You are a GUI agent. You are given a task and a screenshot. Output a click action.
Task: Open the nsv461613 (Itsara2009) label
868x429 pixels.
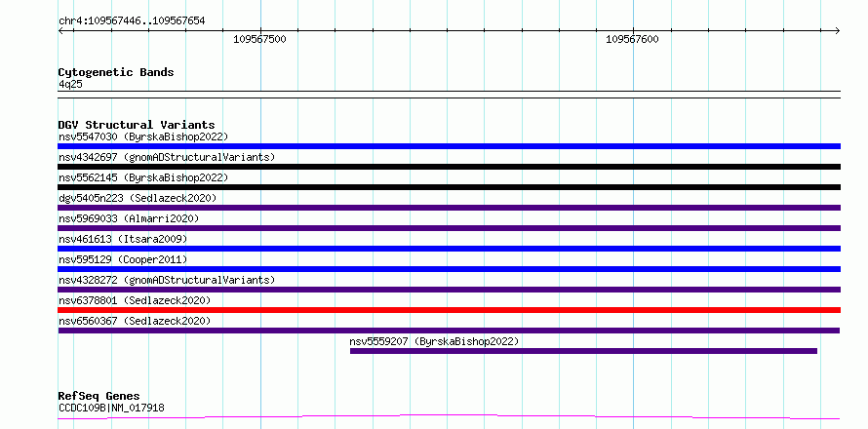(x=123, y=239)
